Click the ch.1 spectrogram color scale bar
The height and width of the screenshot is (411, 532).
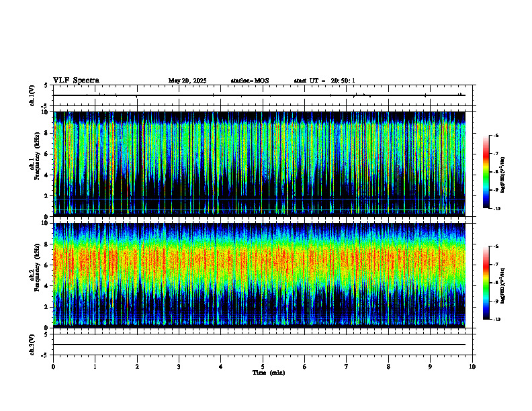(x=486, y=172)
